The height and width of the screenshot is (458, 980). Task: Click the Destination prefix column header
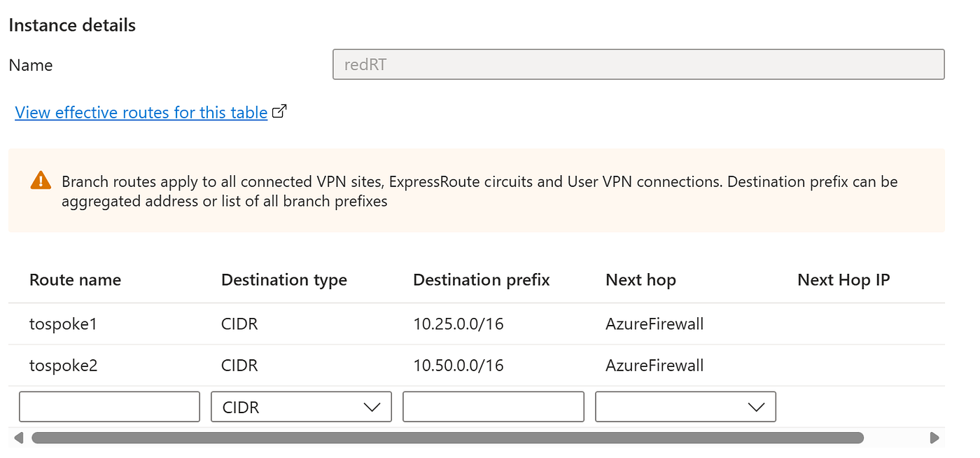(482, 280)
